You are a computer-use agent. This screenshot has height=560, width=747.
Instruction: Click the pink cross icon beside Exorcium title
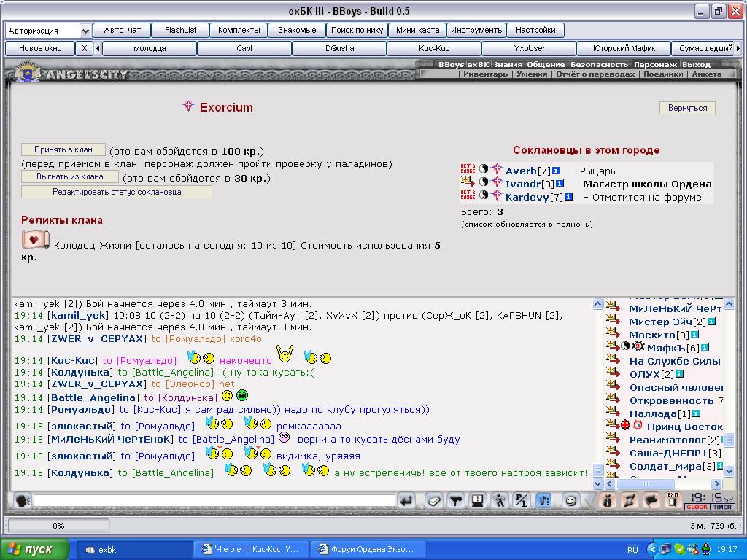coord(188,106)
